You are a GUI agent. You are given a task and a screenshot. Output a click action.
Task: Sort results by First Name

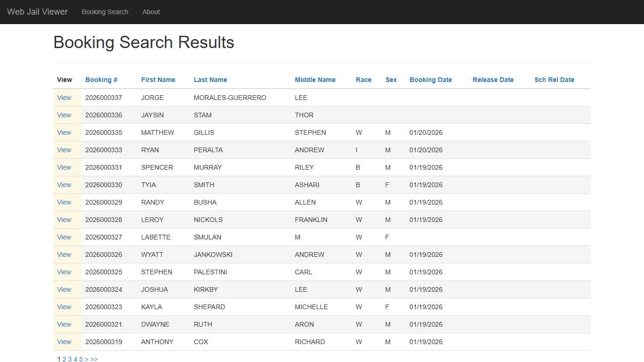tap(158, 80)
